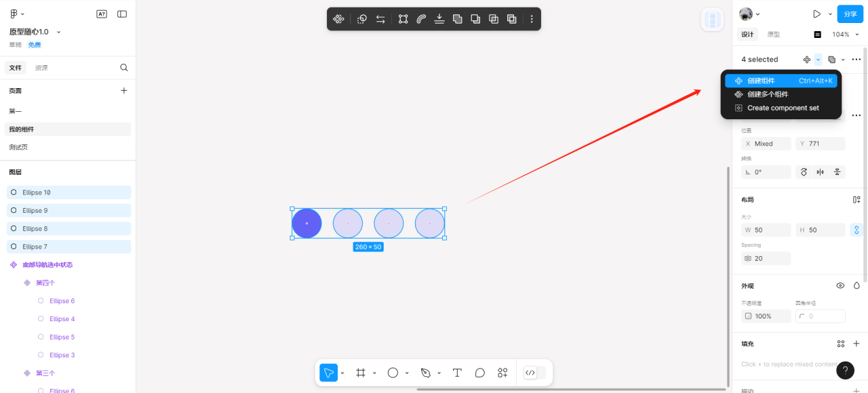Select the Ellipse shape tool

click(393, 373)
